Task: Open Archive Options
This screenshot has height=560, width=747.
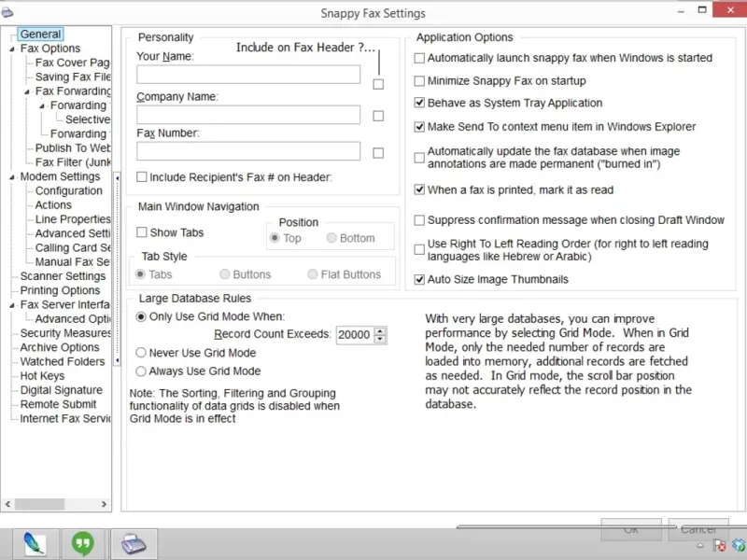Action: coord(60,347)
